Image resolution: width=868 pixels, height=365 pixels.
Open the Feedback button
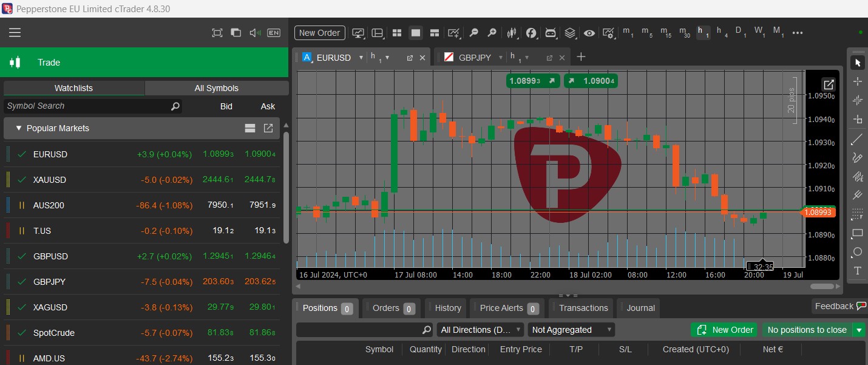[x=839, y=306]
